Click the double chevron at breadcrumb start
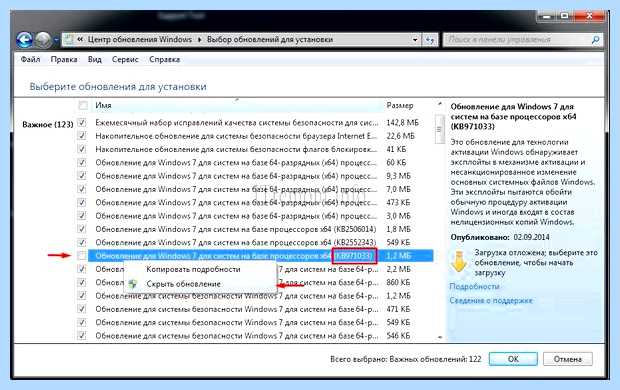This screenshot has height=390, width=620. (80, 40)
